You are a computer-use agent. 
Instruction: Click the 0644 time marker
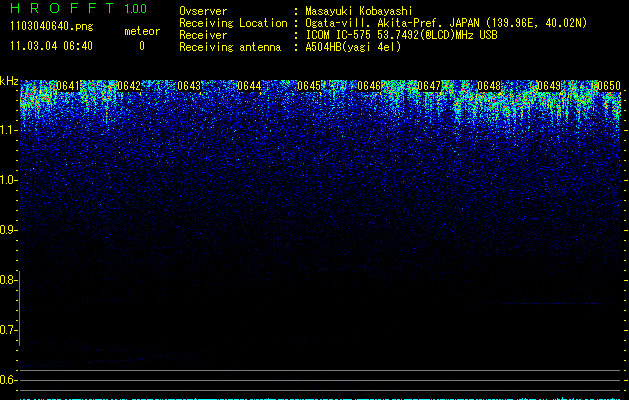click(x=249, y=86)
